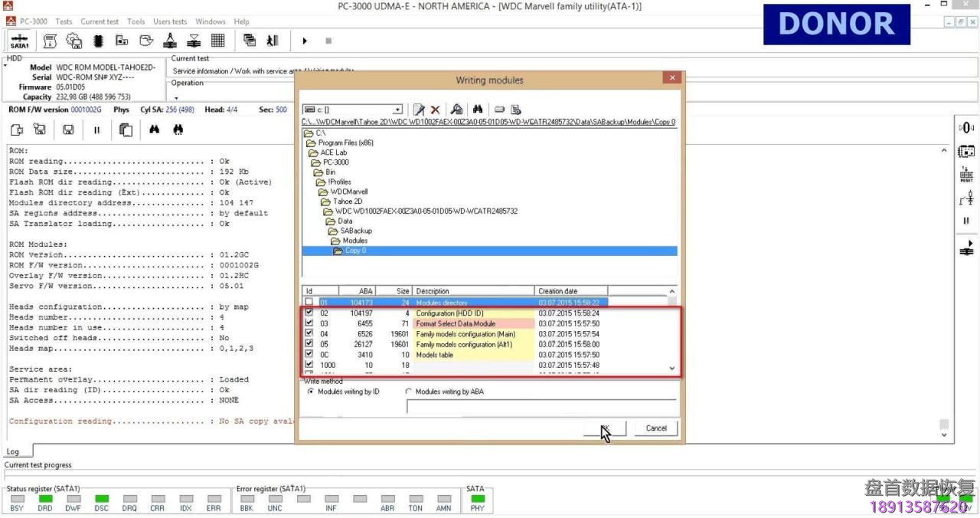Delete selected file with the red X
980x518 pixels.
(x=434, y=109)
